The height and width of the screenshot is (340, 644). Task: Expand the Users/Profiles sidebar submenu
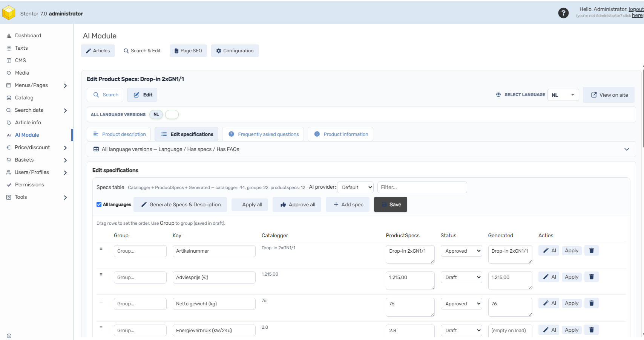click(65, 173)
